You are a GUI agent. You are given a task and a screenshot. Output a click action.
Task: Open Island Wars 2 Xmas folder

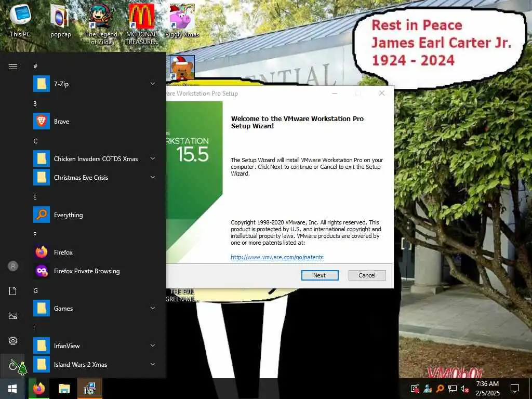[95, 364]
